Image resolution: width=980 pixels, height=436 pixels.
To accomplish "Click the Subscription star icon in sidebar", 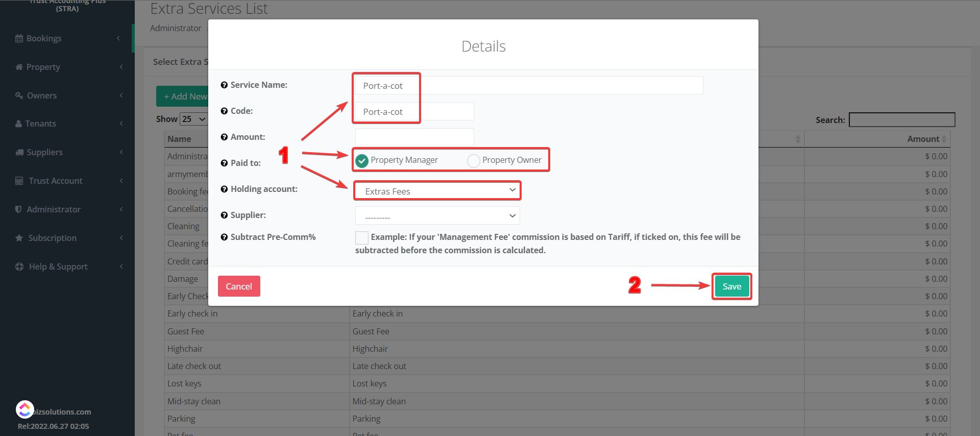I will pyautogui.click(x=19, y=238).
